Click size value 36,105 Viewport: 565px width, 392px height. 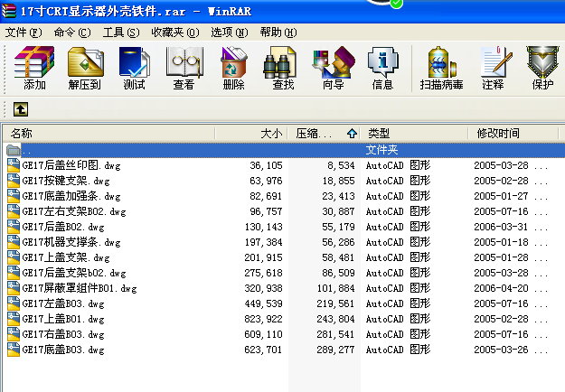(x=266, y=165)
